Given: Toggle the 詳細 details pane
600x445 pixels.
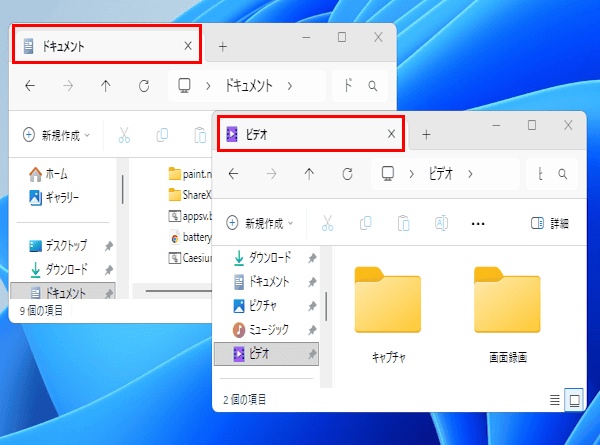Looking at the screenshot, I should (550, 223).
